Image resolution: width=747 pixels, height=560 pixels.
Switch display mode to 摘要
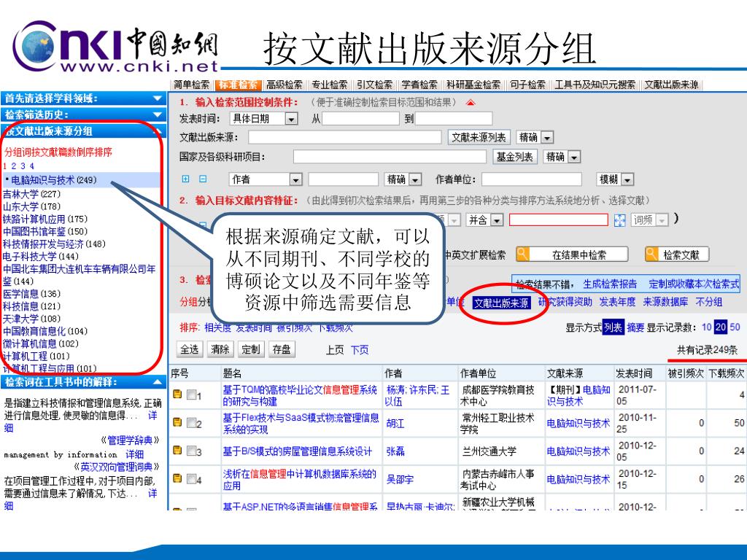tap(635, 327)
